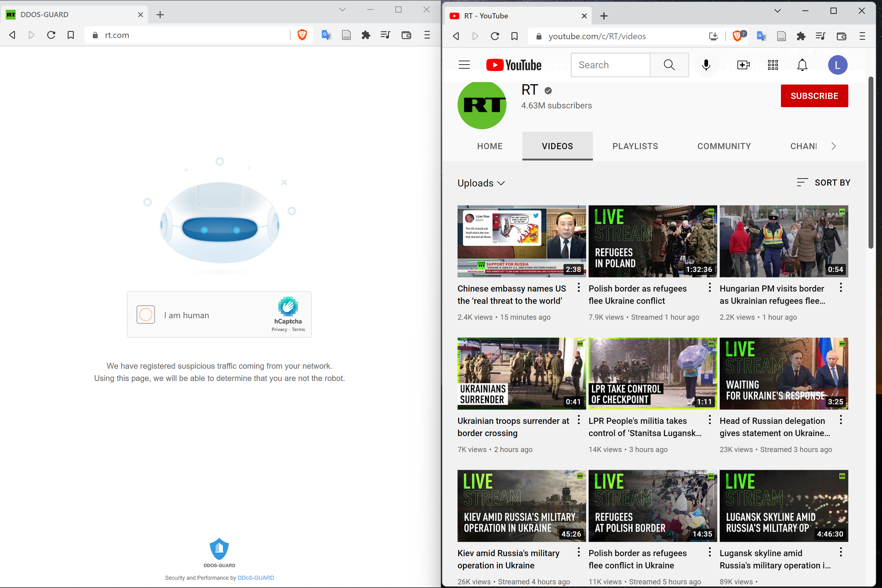The width and height of the screenshot is (882, 588).
Task: Open the SORT BY menu
Action: pos(824,183)
